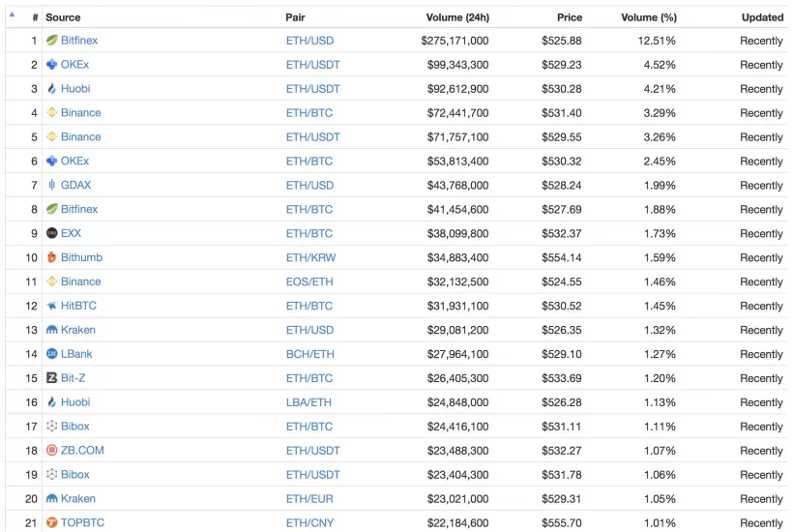793x532 pixels.
Task: Click the Bit-Z logo icon
Action: pos(52,378)
